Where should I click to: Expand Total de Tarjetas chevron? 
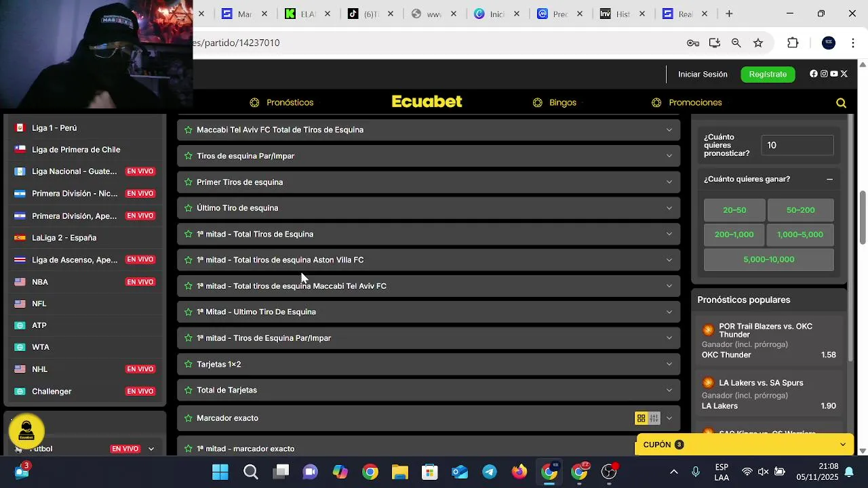pos(669,390)
